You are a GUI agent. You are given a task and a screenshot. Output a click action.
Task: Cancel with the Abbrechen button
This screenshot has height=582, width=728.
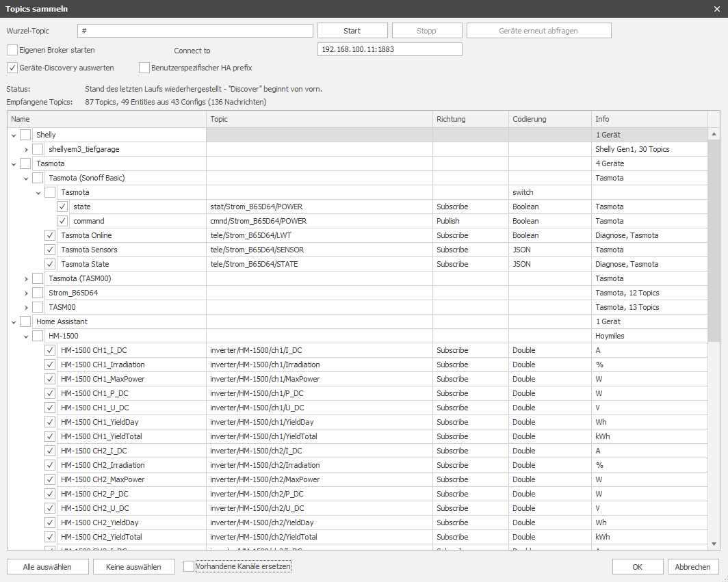pyautogui.click(x=692, y=567)
